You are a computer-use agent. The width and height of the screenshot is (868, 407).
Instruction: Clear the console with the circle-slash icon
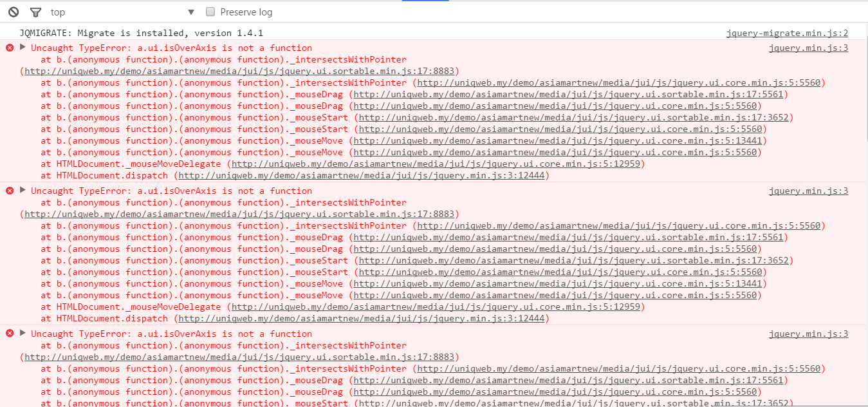point(14,12)
